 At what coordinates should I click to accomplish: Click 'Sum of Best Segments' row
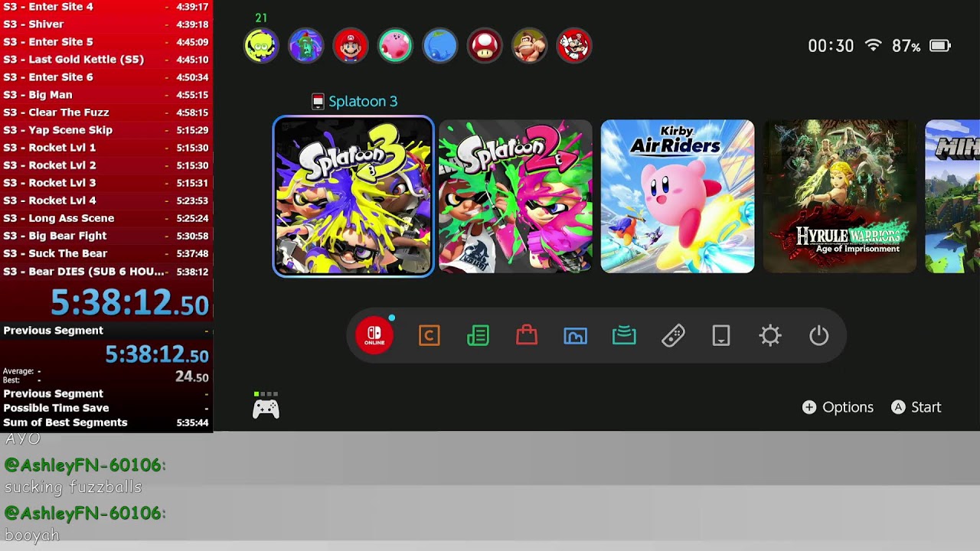106,422
